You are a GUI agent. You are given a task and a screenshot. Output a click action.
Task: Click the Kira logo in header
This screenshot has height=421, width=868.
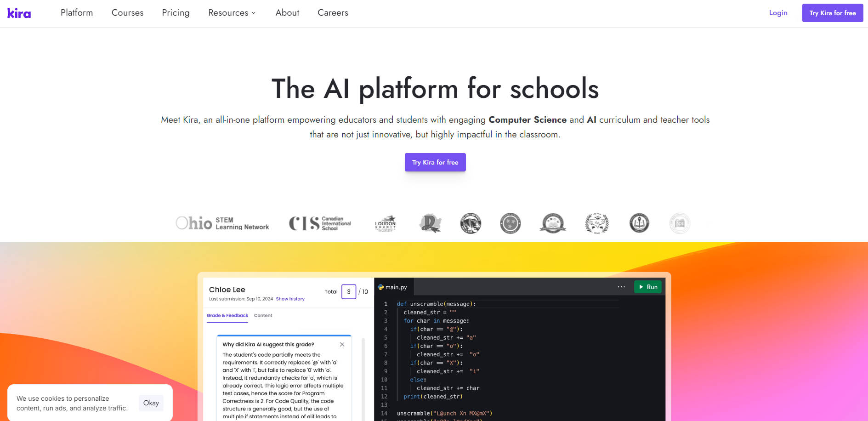(19, 13)
